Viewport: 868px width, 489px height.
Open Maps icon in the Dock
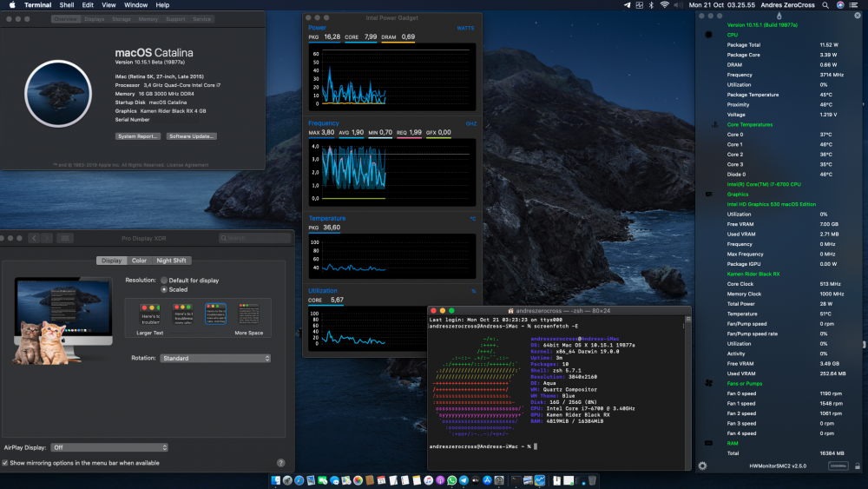tap(346, 480)
